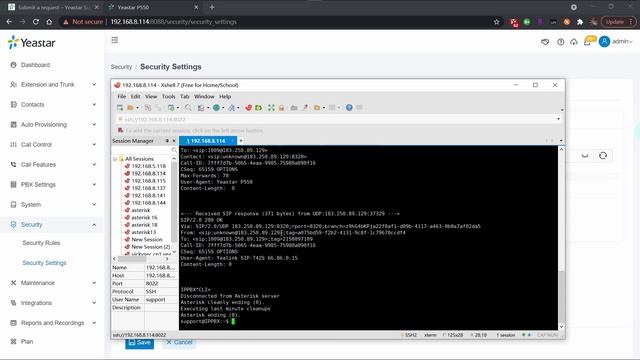Open the Xshell View menu

click(x=151, y=97)
